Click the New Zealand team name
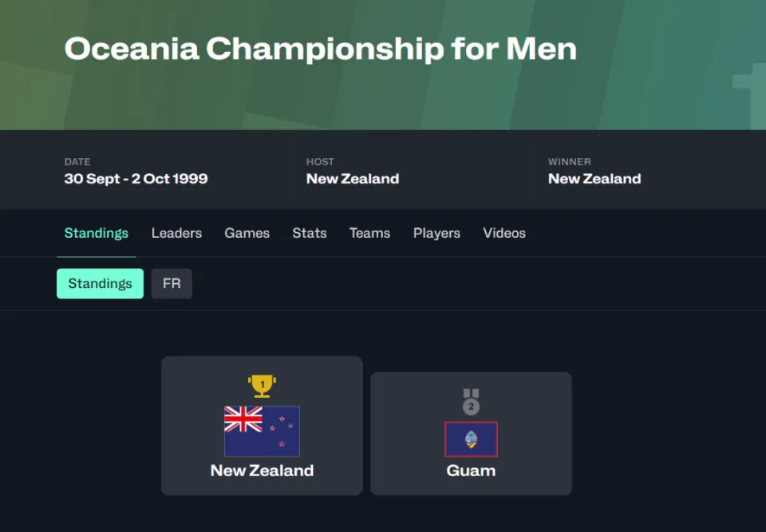766x532 pixels. pyautogui.click(x=262, y=471)
